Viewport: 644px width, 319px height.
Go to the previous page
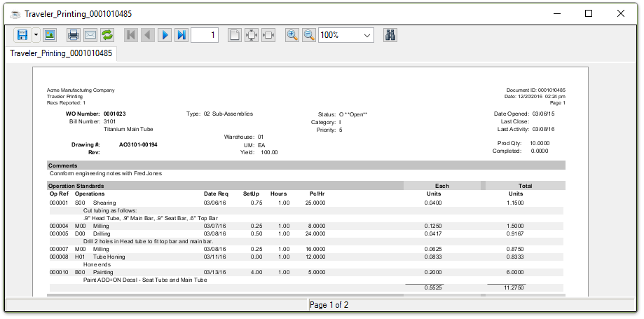[x=147, y=34]
